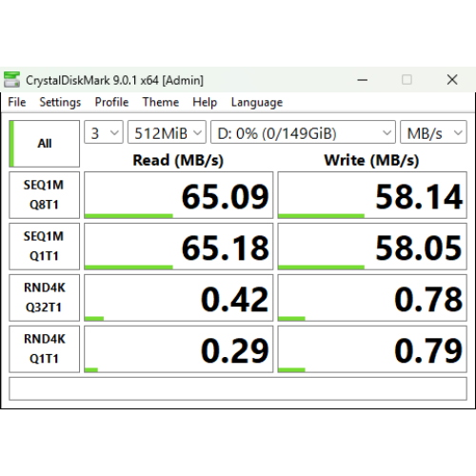This screenshot has width=476, height=476.
Task: Click the RND4K Q1T1 read value 0.29
Action: pyautogui.click(x=179, y=349)
